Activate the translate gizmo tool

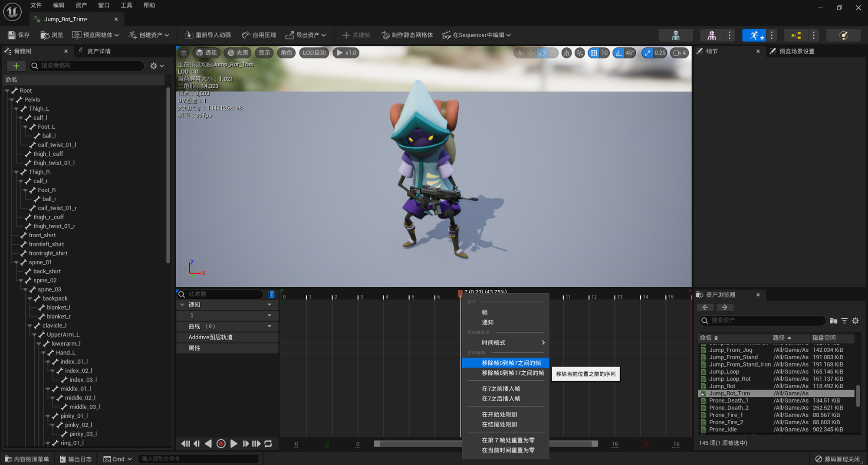531,53
